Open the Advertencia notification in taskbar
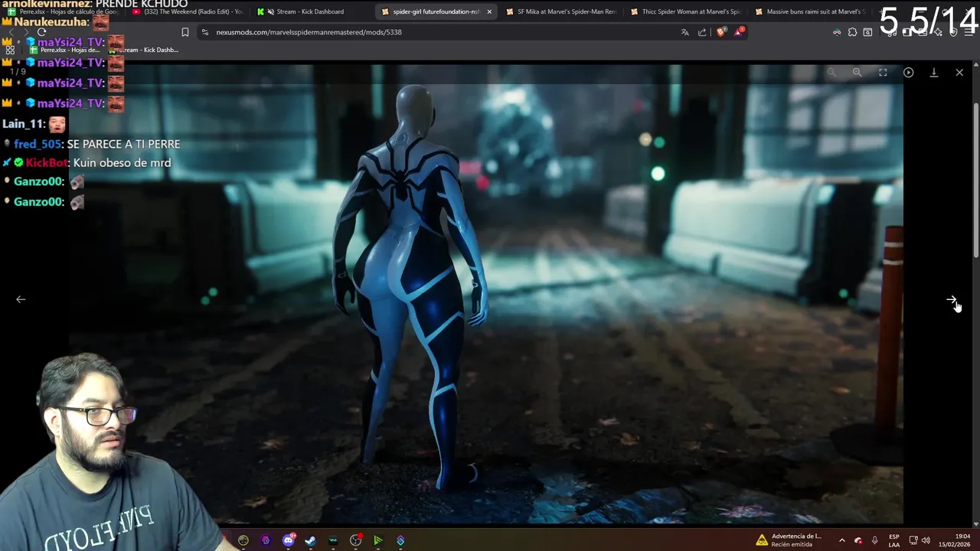 coord(789,540)
